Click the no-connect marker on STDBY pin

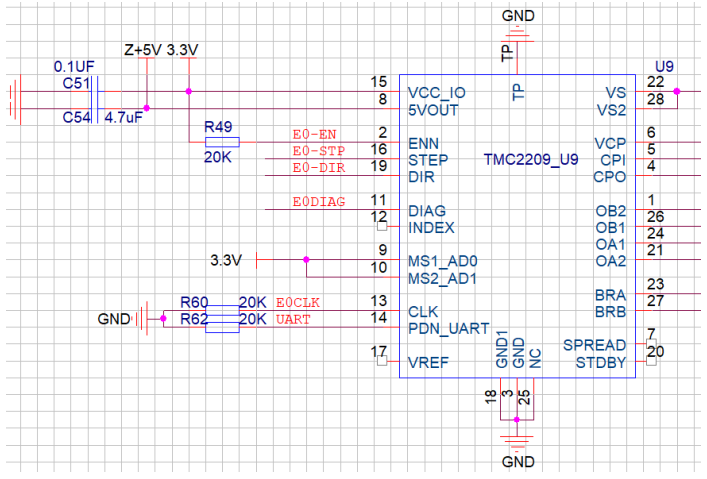click(651, 361)
